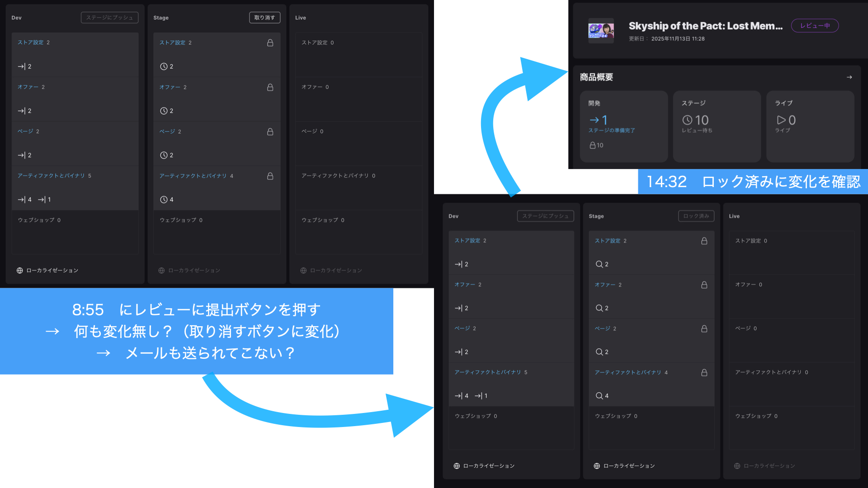This screenshot has height=488, width=868.
Task: Click the push arrow icon under top Dev オファー
Action: click(x=21, y=111)
